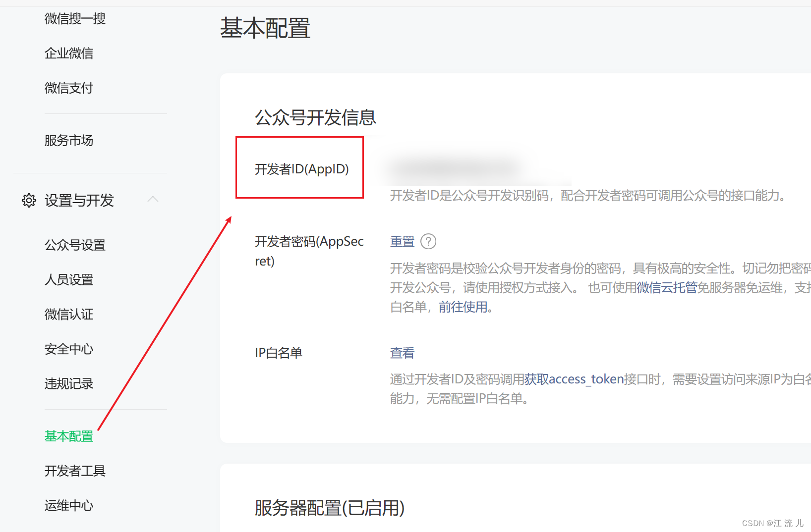The width and height of the screenshot is (811, 532).
Task: Open 违规记录 menu item
Action: point(69,384)
